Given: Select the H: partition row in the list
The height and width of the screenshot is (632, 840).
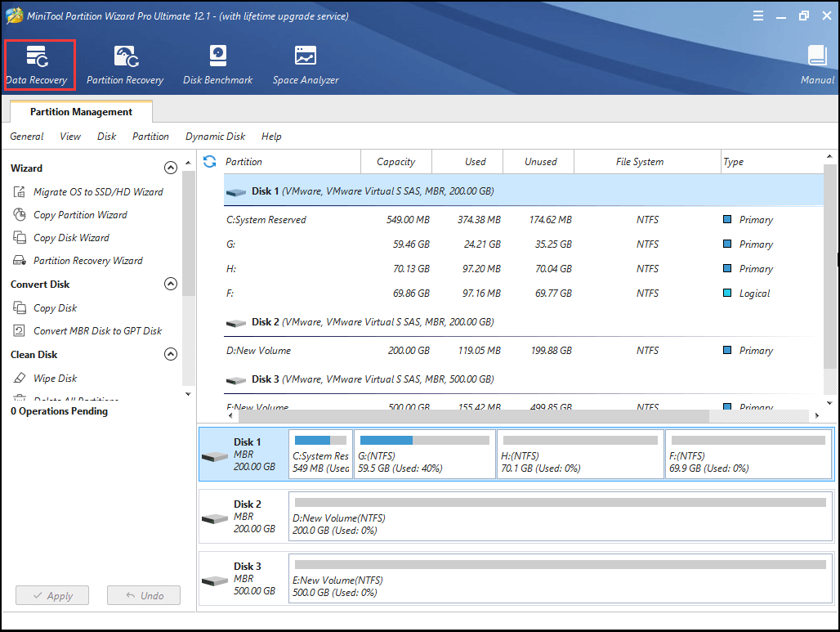Looking at the screenshot, I should 524,268.
